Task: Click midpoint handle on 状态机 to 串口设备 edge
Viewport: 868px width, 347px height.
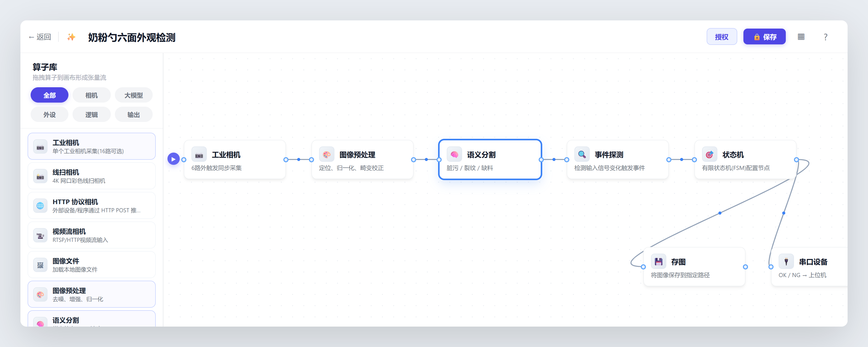Action: (x=784, y=213)
